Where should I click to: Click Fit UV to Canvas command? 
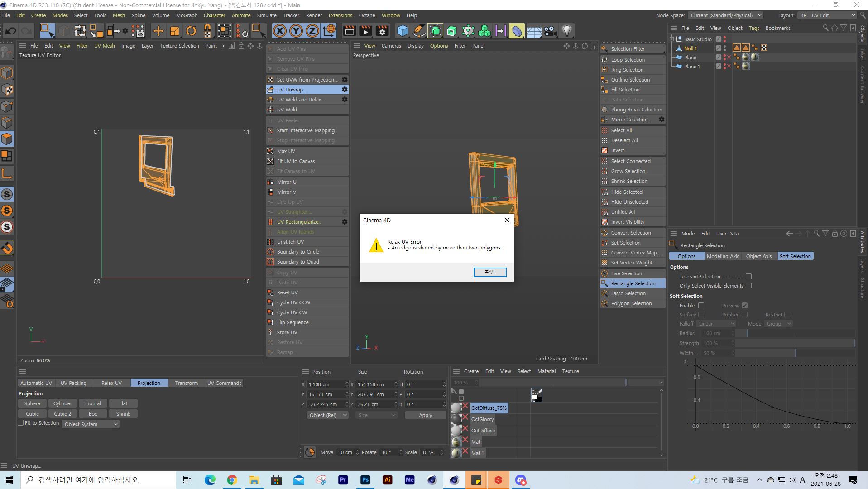[307, 161]
